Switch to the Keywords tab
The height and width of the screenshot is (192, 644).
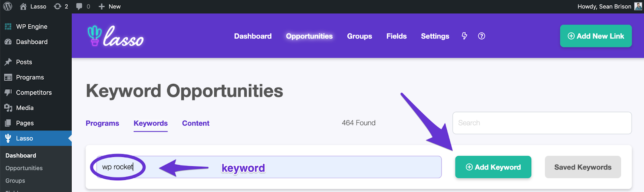pyautogui.click(x=151, y=123)
